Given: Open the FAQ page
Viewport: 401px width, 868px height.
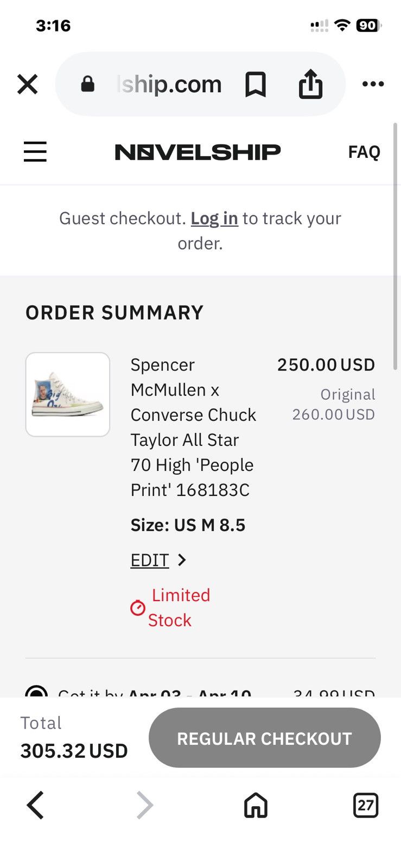Looking at the screenshot, I should click(x=364, y=152).
